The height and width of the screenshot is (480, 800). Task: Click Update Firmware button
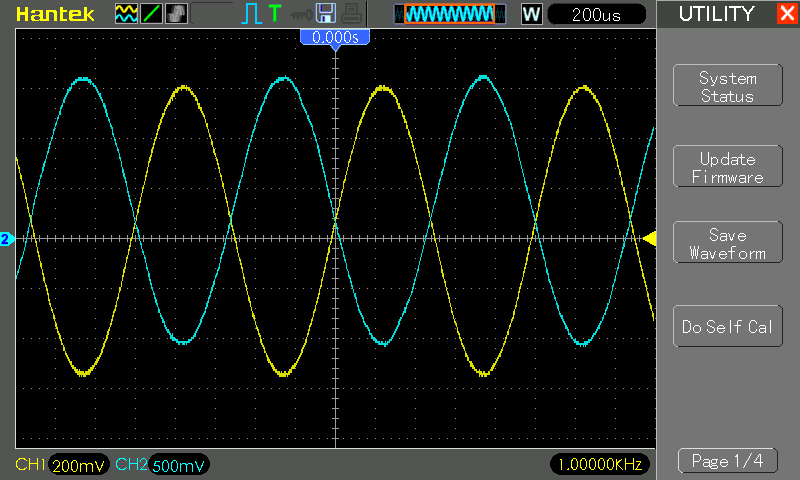click(728, 166)
